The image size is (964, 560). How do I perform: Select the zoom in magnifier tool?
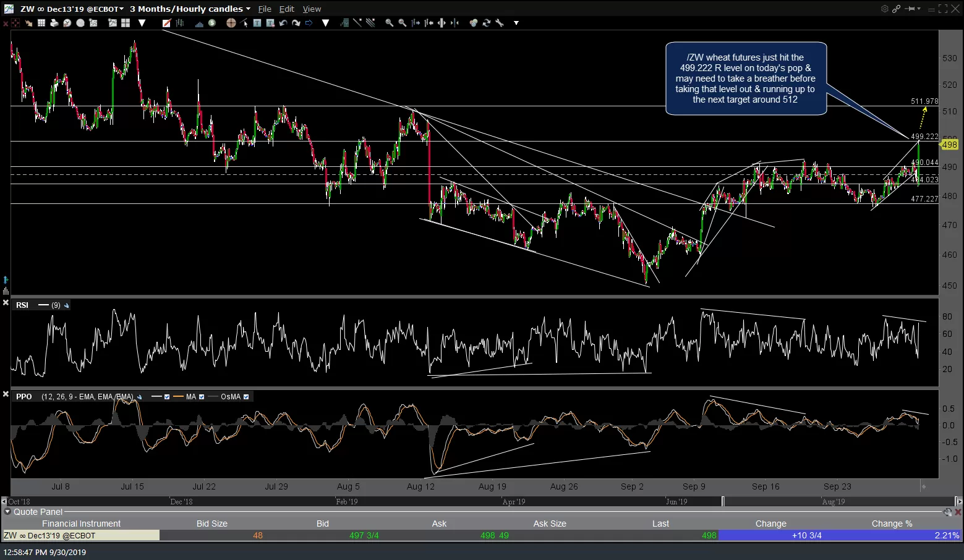(389, 23)
